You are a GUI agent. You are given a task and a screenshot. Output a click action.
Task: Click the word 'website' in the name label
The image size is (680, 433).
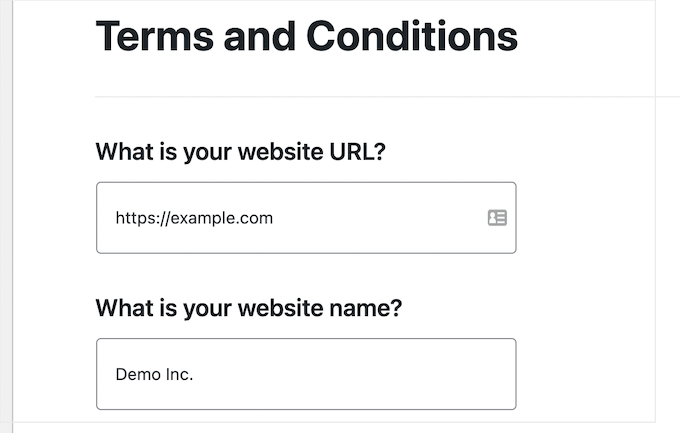[280, 308]
